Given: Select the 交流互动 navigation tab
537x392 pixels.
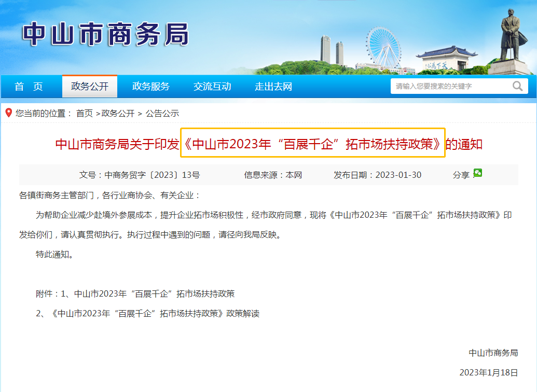Looking at the screenshot, I should point(212,86).
